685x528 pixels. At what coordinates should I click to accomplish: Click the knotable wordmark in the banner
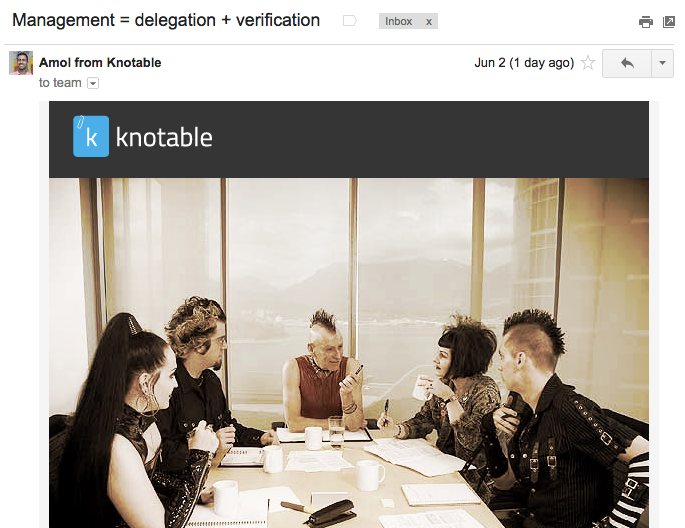[164, 137]
